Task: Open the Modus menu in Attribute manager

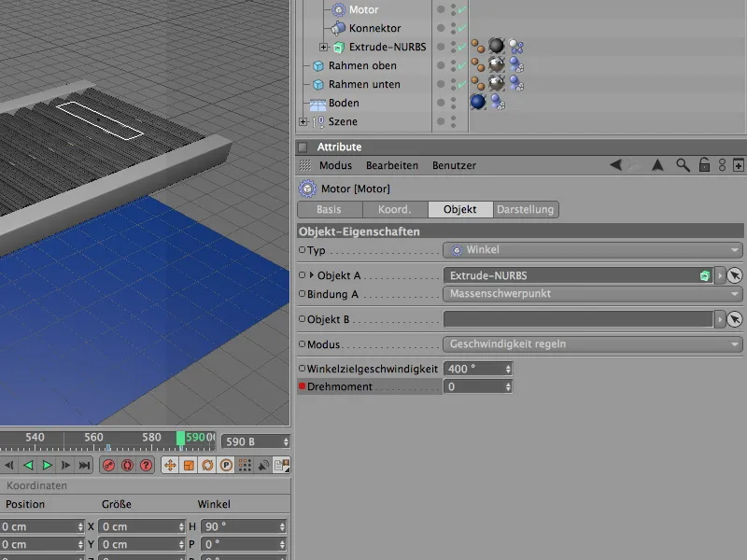Action: click(335, 165)
